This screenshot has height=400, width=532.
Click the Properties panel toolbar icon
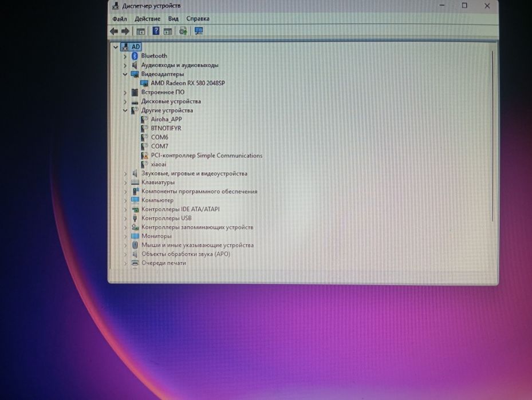[x=168, y=31]
